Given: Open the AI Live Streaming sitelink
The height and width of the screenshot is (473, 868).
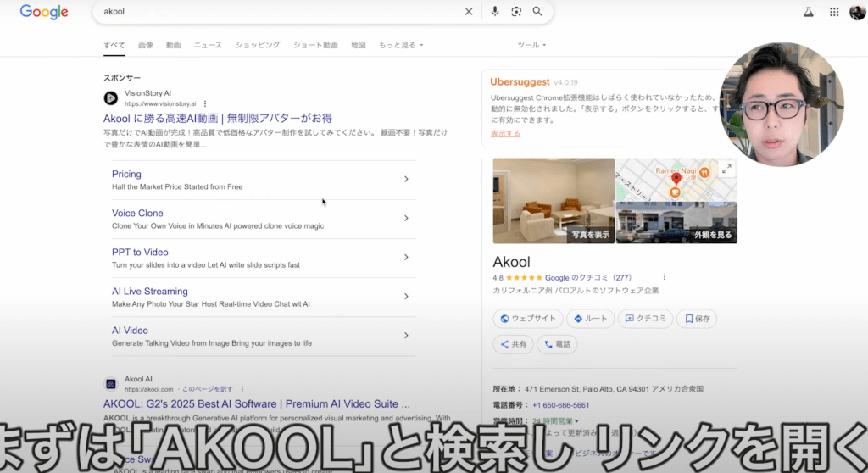Looking at the screenshot, I should [x=149, y=292].
